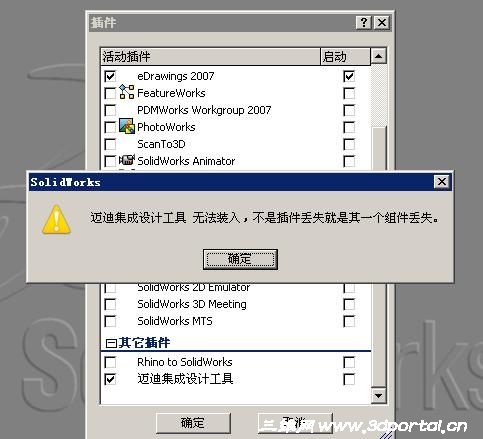Viewport: 483px width, 439px height.
Task: Uncheck the eDrawings 2007 active checkbox
Action: click(110, 76)
